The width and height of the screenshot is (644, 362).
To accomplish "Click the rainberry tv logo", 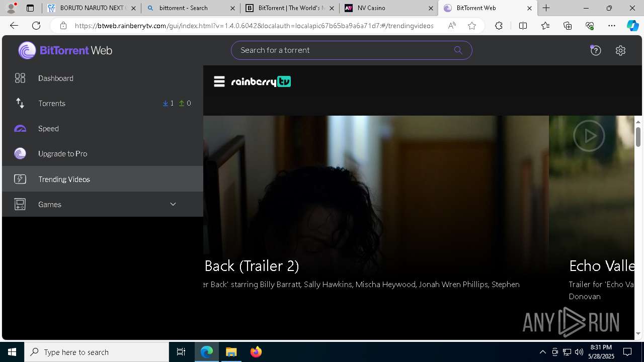I will pyautogui.click(x=261, y=81).
